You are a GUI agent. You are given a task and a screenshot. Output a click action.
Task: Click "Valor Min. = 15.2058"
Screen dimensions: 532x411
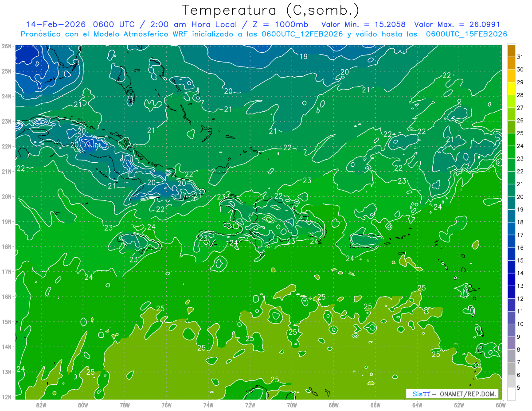coord(364,24)
